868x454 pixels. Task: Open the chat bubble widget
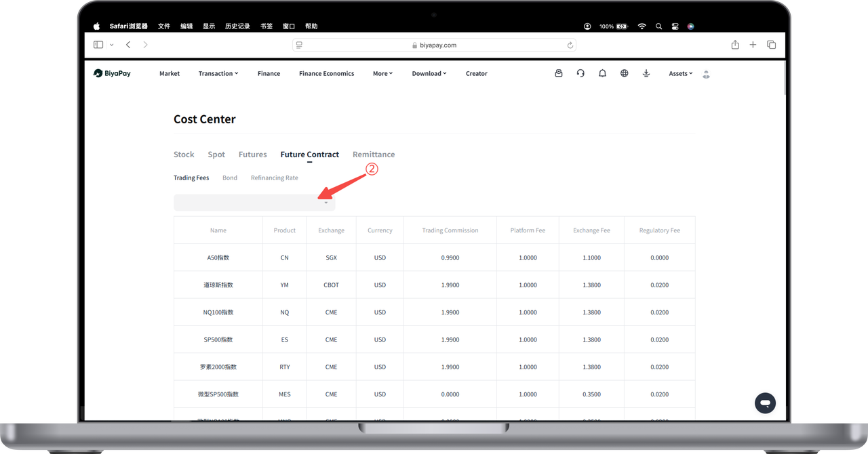765,403
